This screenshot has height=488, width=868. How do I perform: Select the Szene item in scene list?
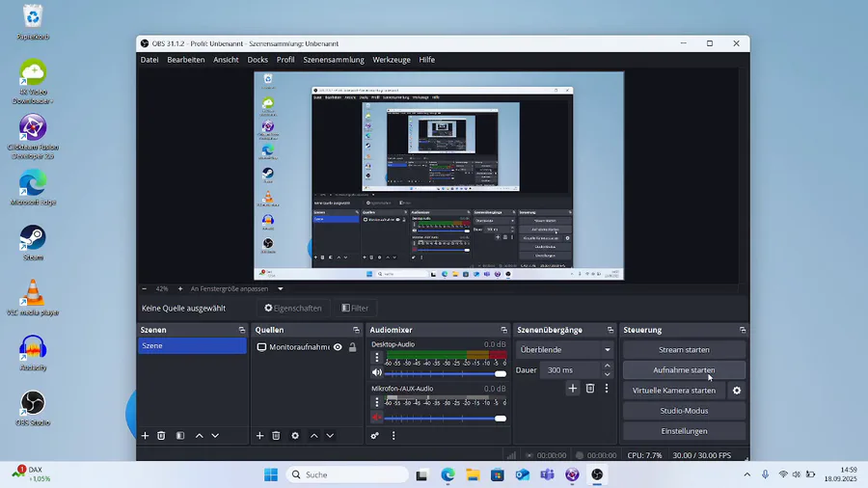click(x=192, y=346)
